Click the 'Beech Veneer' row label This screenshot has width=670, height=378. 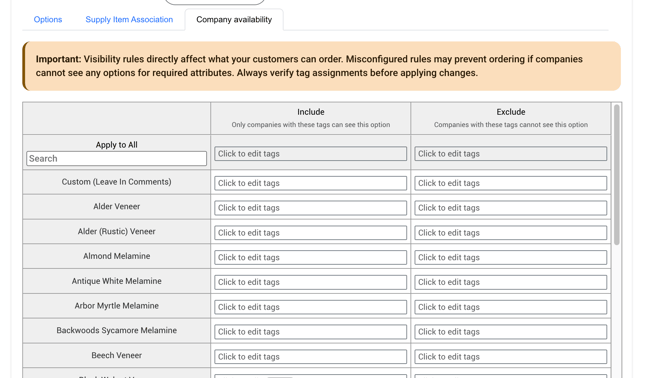[x=116, y=355]
